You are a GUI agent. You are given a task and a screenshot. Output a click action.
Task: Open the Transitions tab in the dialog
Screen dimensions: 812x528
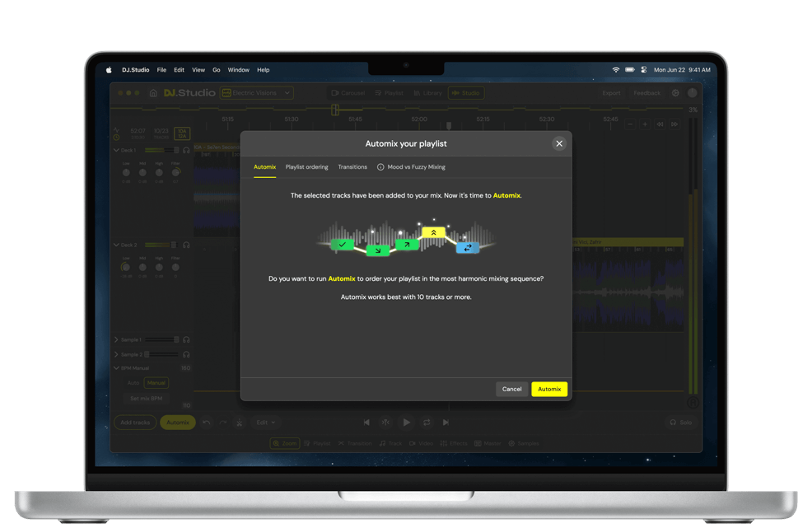tap(352, 167)
